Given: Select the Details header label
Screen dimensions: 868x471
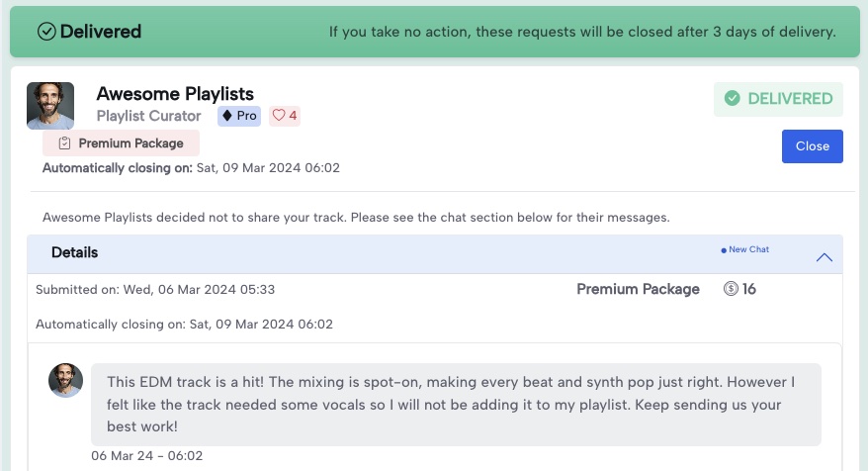Looking at the screenshot, I should (x=75, y=252).
